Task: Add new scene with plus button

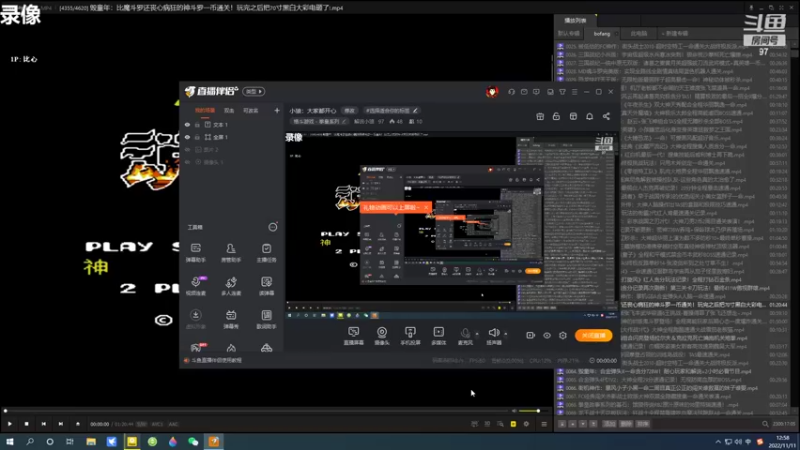Action: coord(277,110)
